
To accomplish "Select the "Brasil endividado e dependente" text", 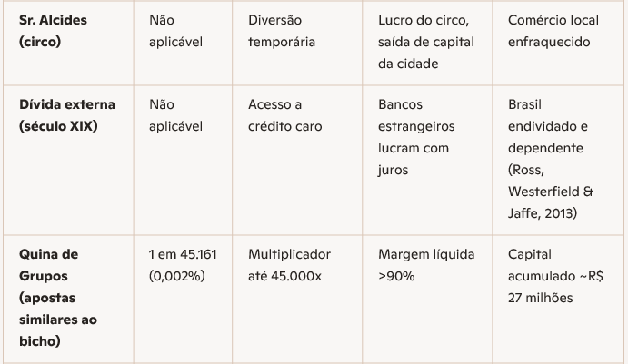I will [x=547, y=126].
